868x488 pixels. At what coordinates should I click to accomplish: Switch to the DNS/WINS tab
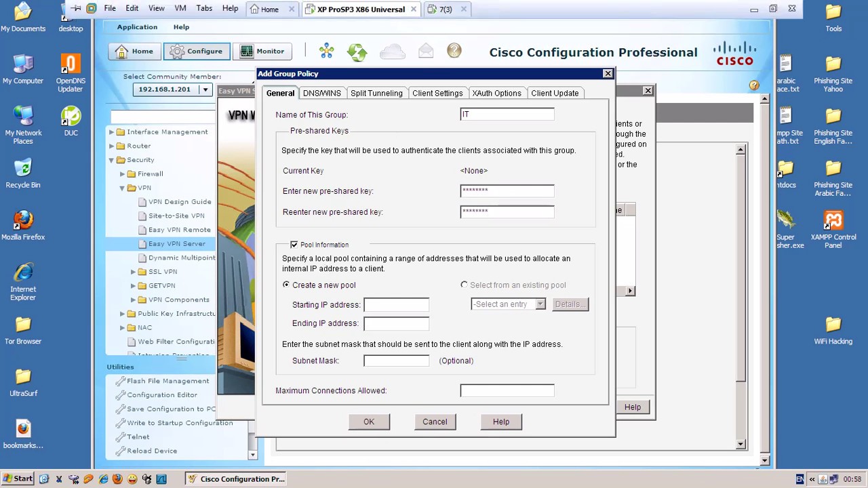coord(321,93)
